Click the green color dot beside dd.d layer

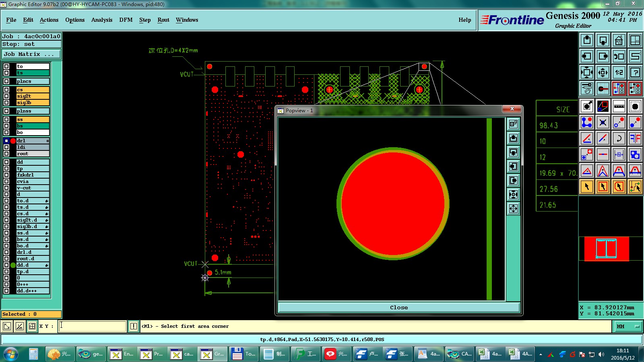[x=13, y=265]
